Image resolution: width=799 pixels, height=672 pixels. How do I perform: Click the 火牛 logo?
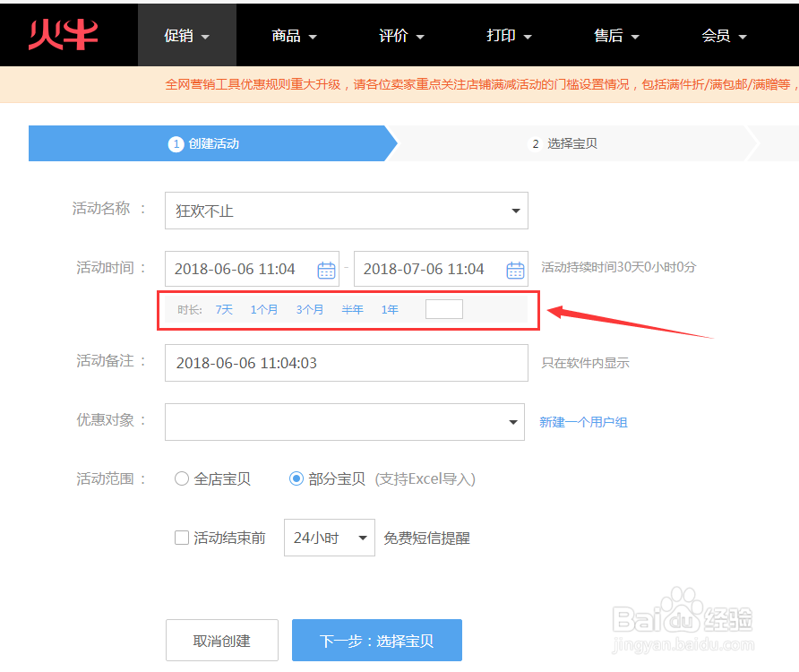(x=64, y=35)
